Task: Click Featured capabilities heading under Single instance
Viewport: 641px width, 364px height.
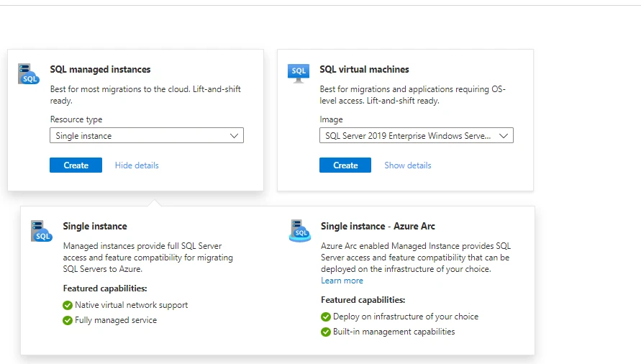Action: point(105,288)
